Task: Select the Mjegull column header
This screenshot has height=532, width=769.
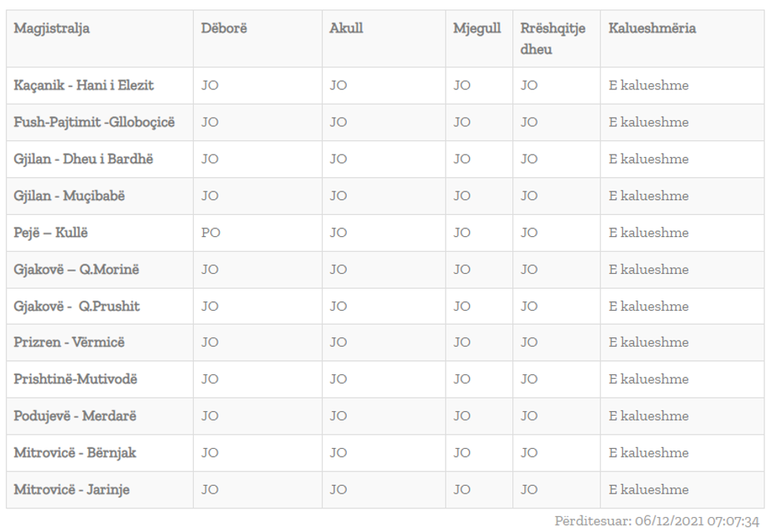Action: (x=476, y=29)
